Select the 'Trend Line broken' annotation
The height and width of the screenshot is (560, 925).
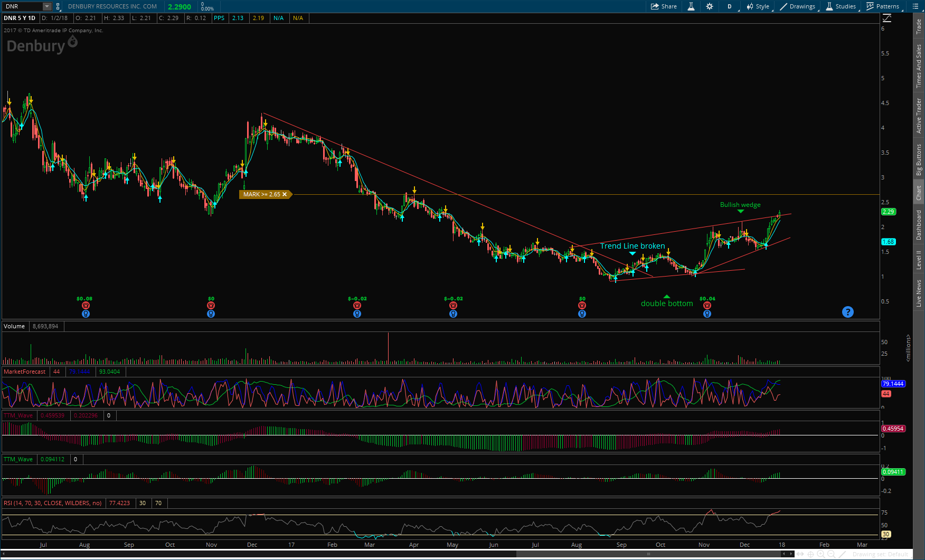pos(633,246)
